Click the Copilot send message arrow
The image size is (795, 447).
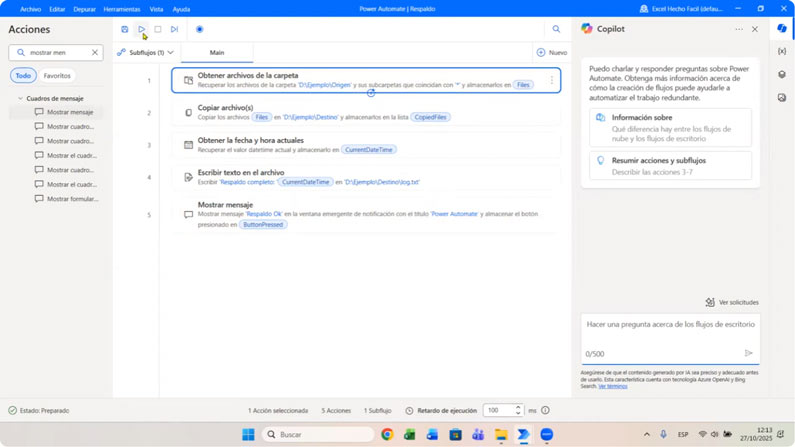[x=748, y=353]
